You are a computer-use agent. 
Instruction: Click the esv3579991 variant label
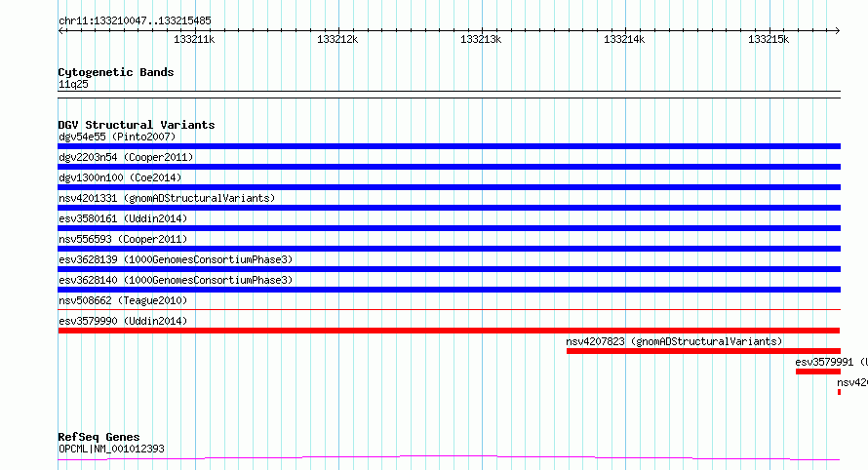(831, 362)
